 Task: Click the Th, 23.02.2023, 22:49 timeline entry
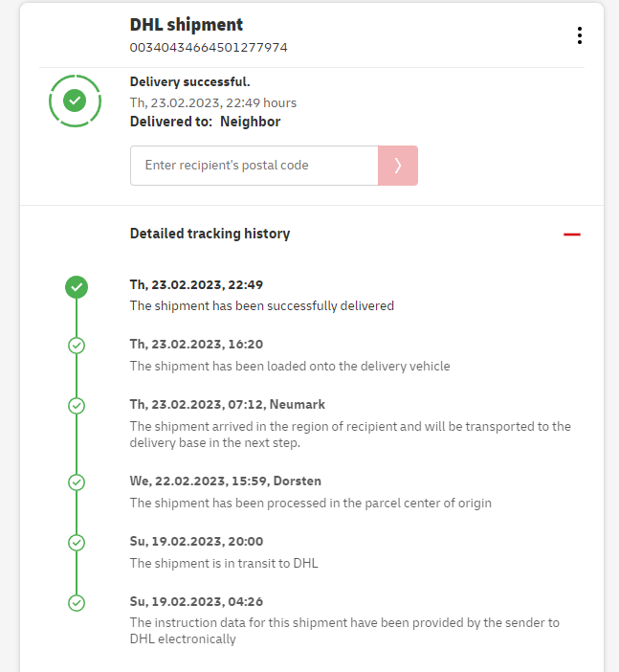[x=196, y=284]
